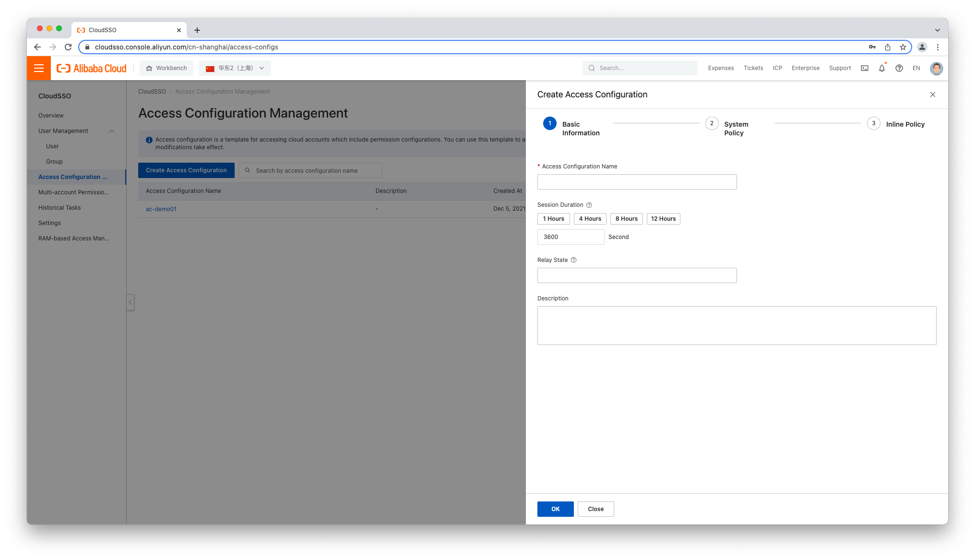The image size is (975, 560).
Task: Open the 华东2 region dropdown
Action: (235, 68)
